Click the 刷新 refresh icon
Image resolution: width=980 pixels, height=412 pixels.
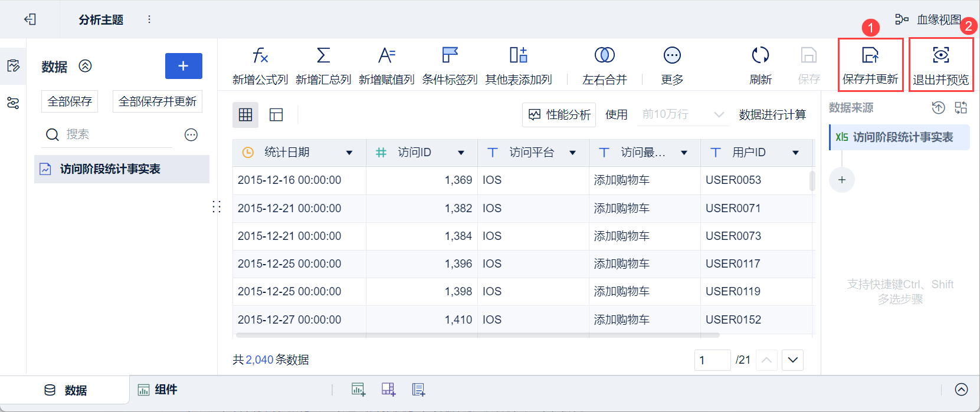tap(761, 56)
